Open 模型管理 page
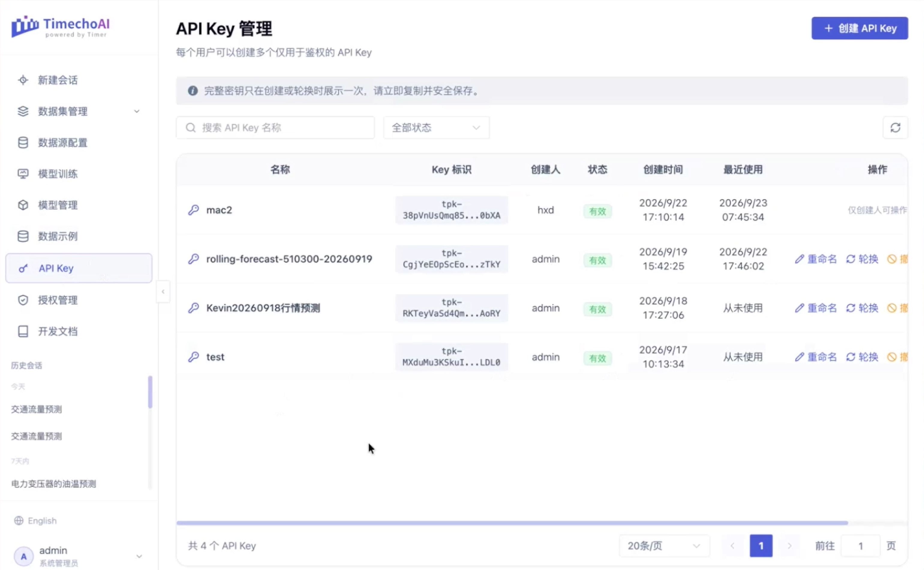Screen dimensions: 924x570 pos(79,205)
